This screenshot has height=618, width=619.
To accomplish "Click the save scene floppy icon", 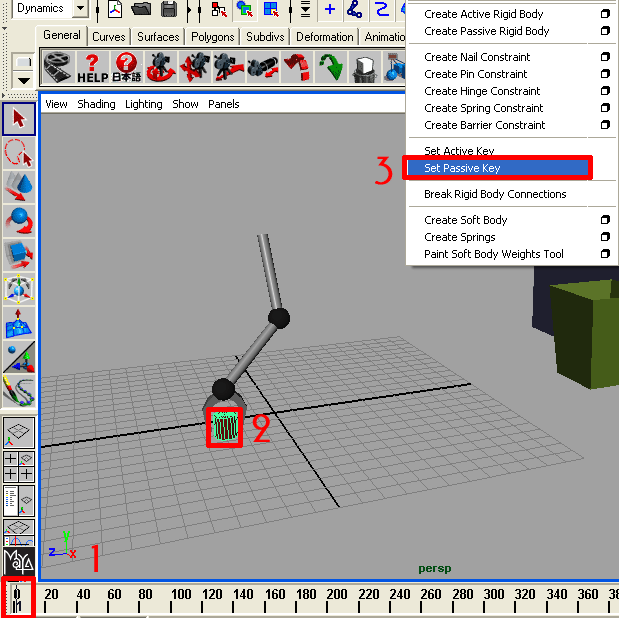I will point(168,10).
